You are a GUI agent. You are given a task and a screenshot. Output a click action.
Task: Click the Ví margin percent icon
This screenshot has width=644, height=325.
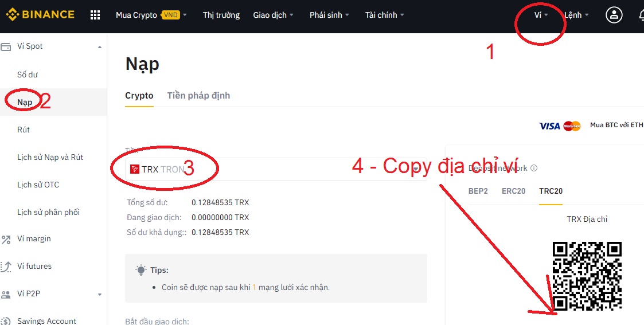click(6, 239)
